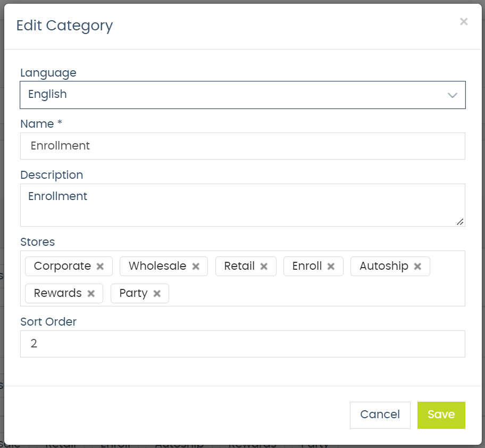The height and width of the screenshot is (448, 485).
Task: Click the Wholesale tag label
Action: (x=157, y=266)
